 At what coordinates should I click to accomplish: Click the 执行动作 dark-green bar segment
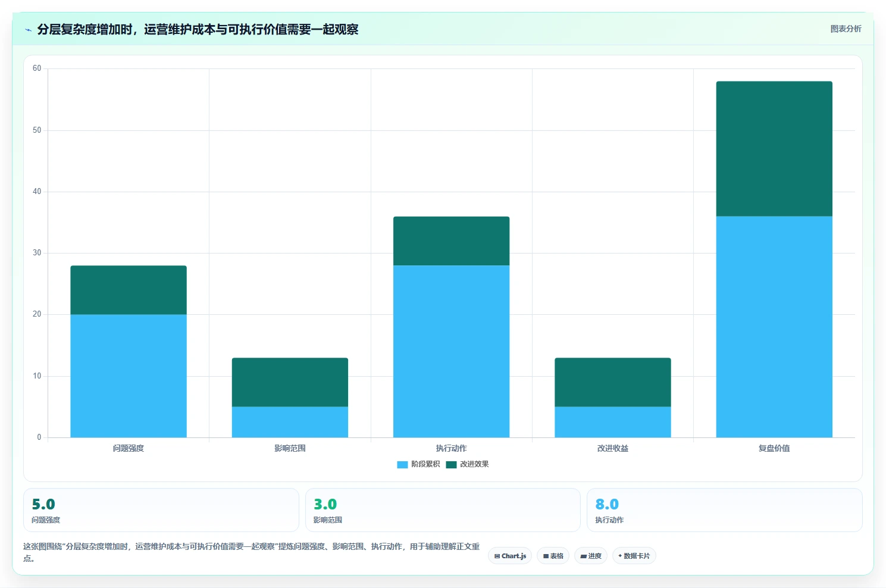[451, 241]
